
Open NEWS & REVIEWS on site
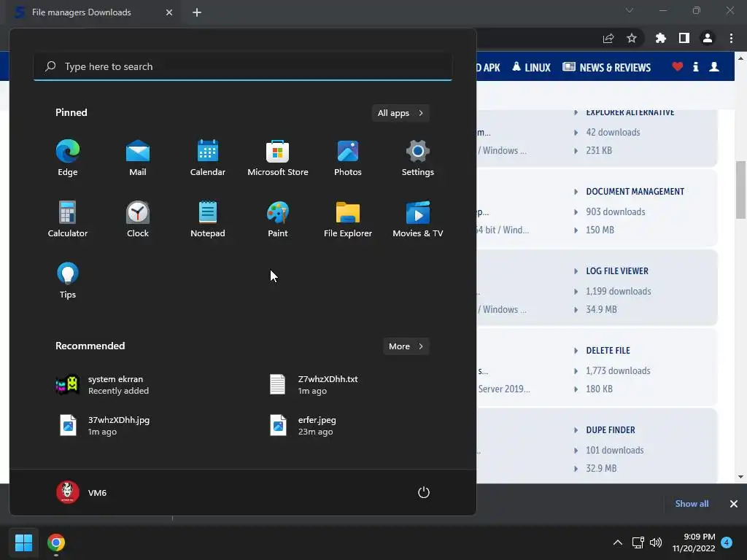point(607,67)
